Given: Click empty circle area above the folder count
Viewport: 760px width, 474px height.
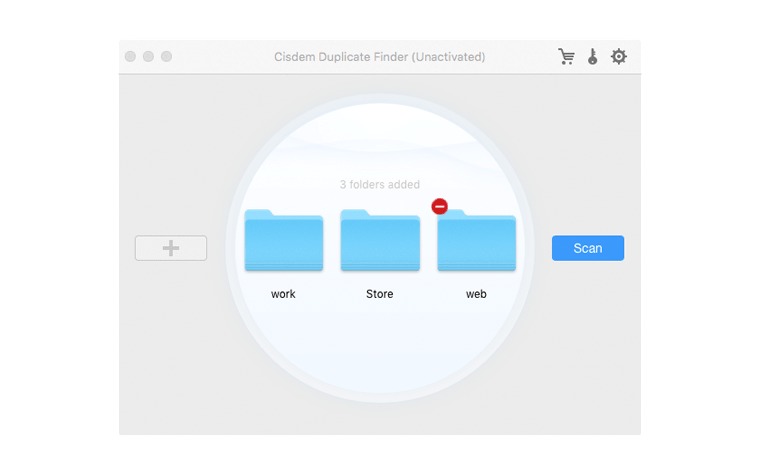Looking at the screenshot, I should click(379, 140).
